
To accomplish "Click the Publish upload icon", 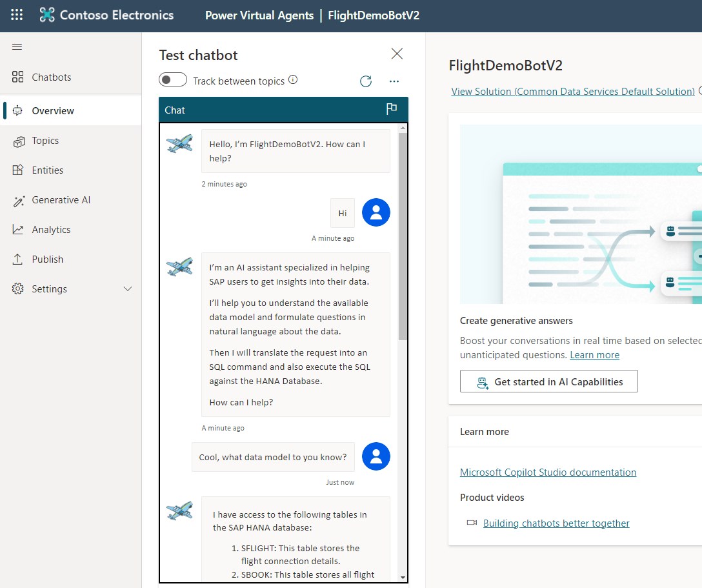I will tap(17, 259).
